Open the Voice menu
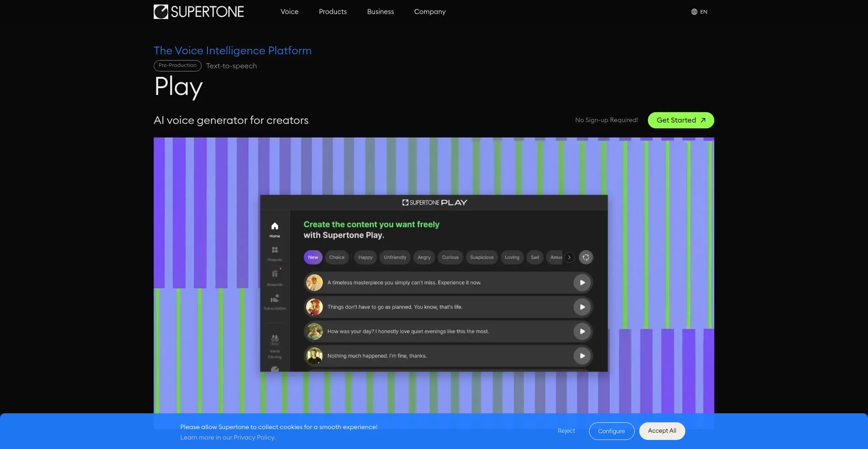The height and width of the screenshot is (449, 868). click(289, 12)
